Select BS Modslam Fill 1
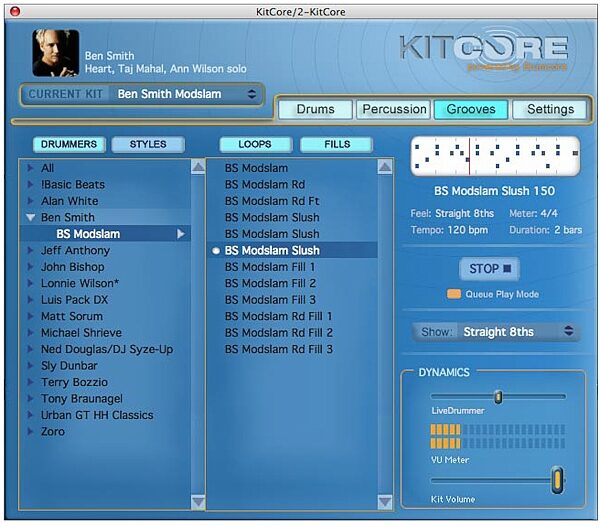600x527 pixels. click(270, 267)
